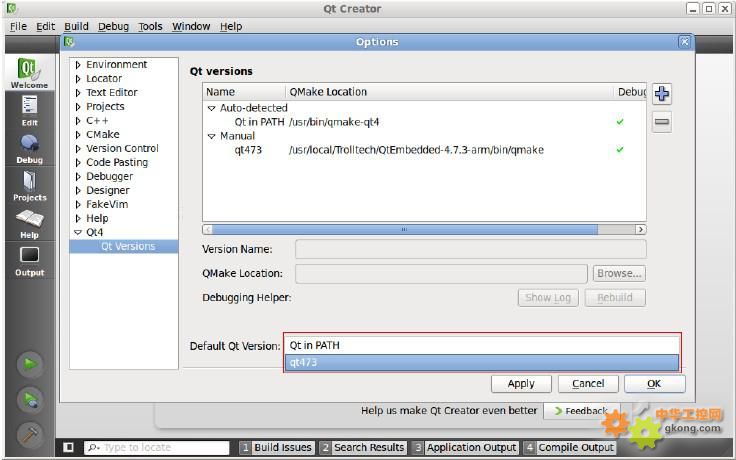The image size is (736, 460).
Task: Open the Welcome mode
Action: (x=29, y=73)
